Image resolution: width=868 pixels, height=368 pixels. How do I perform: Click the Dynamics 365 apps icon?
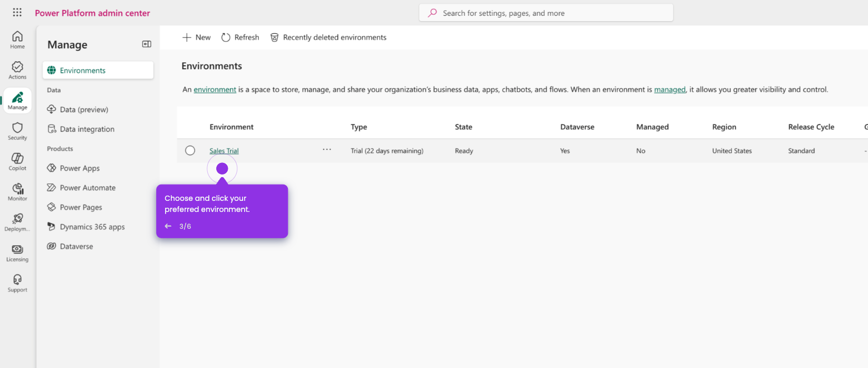point(52,226)
